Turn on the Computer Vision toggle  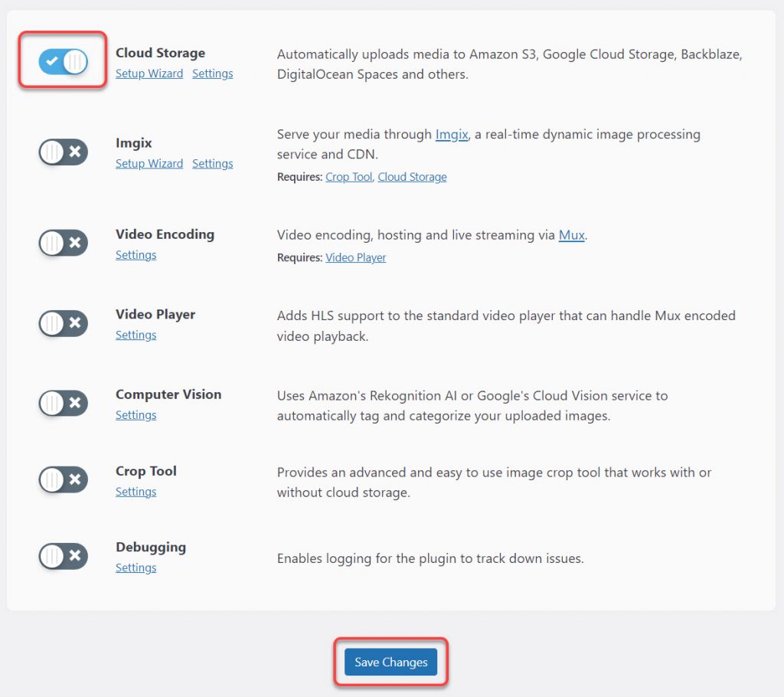[63, 403]
